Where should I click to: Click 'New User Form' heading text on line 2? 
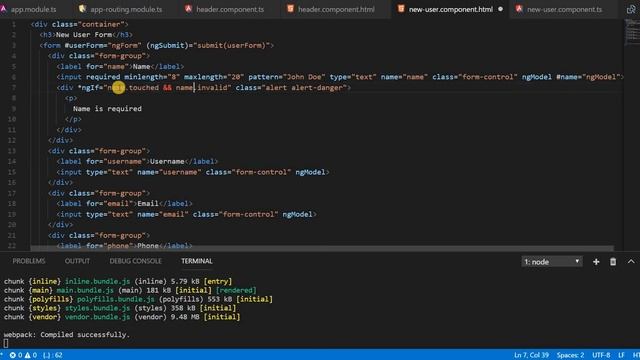(84, 35)
